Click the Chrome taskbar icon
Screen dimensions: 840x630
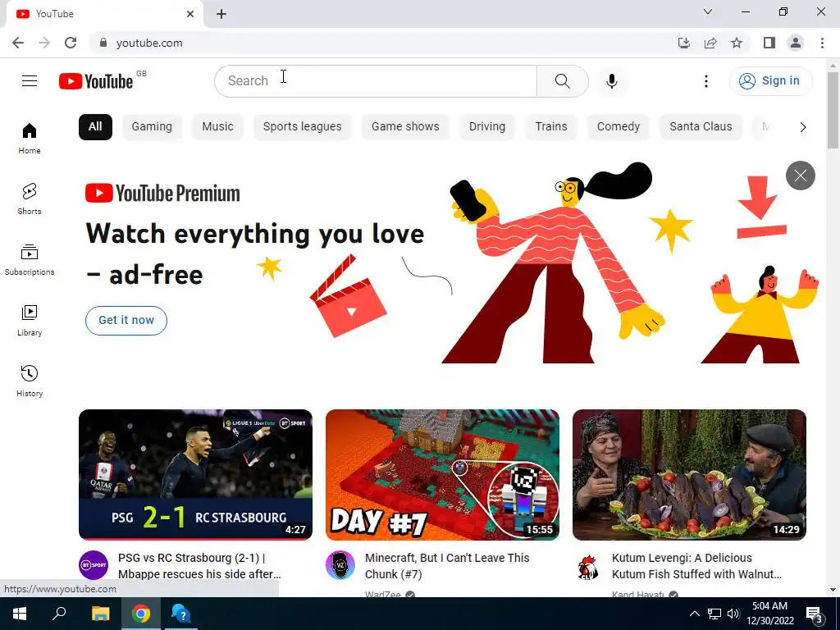pyautogui.click(x=141, y=614)
